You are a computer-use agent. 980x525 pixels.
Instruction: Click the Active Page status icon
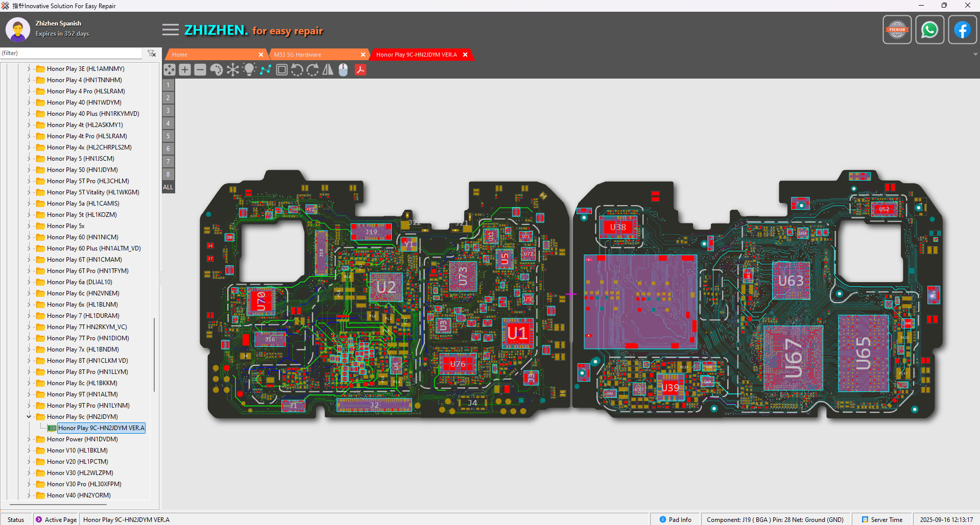[39, 519]
